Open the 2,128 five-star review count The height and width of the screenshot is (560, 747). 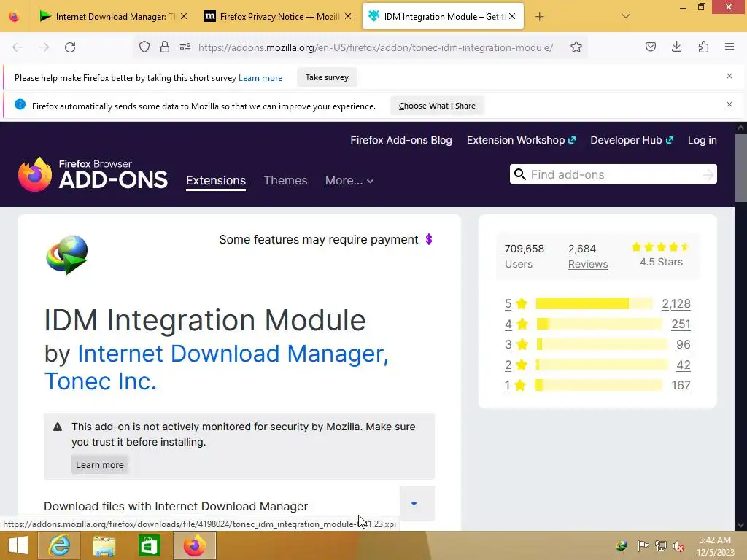click(676, 303)
